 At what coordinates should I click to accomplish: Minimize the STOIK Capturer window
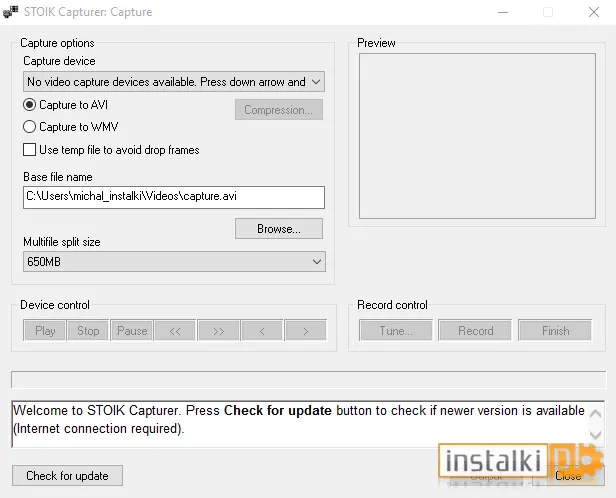pos(503,12)
